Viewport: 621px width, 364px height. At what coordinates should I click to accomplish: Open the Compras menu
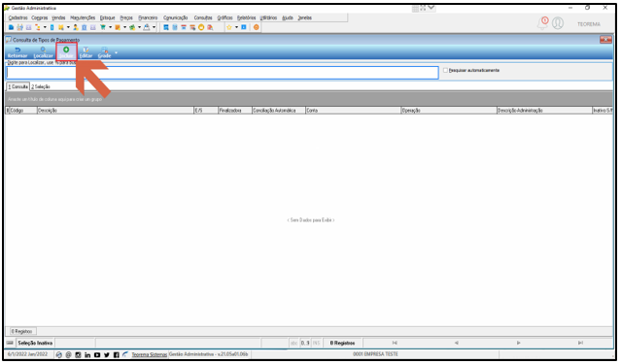(40, 17)
